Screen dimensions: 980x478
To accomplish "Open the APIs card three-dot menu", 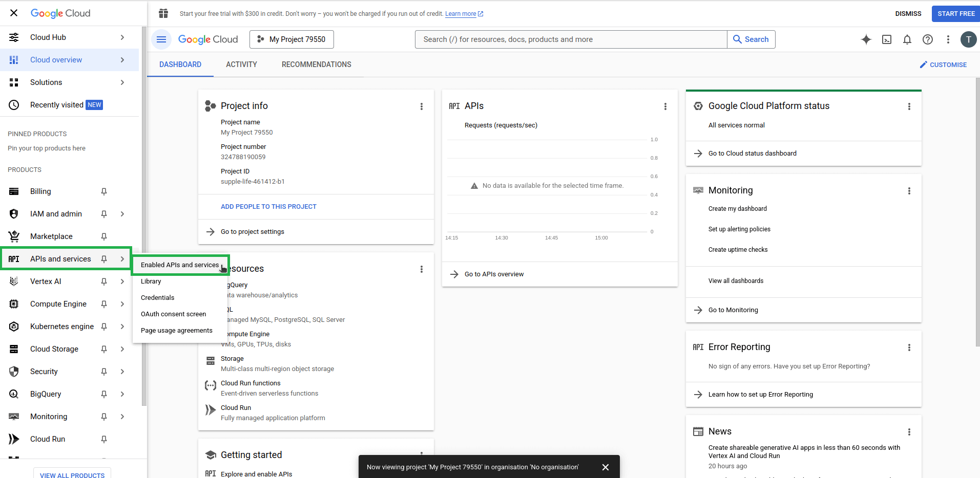I will pos(665,106).
